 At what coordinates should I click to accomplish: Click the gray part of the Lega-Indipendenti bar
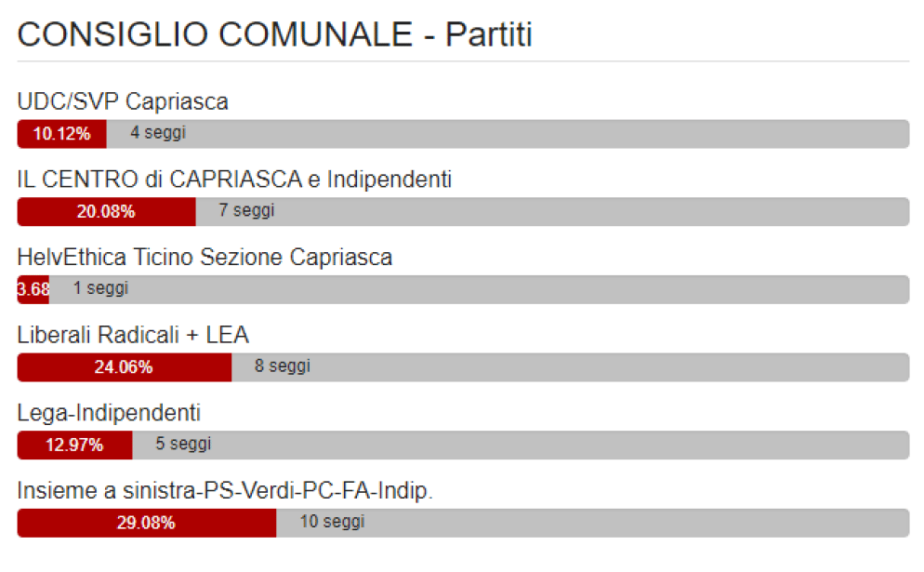point(521,446)
